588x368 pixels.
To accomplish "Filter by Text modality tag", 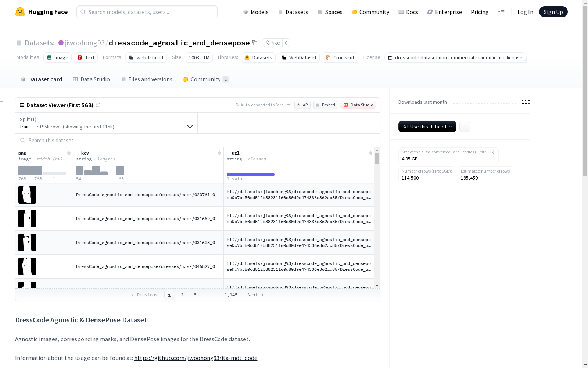I will point(86,57).
